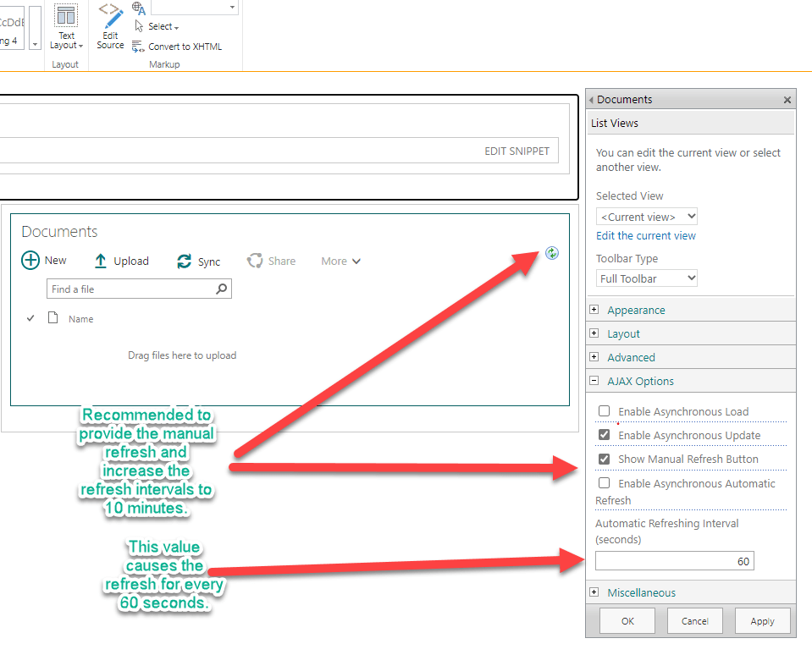Click the search magnifier in Find a file
Screen dimensions: 812x666
coord(221,289)
